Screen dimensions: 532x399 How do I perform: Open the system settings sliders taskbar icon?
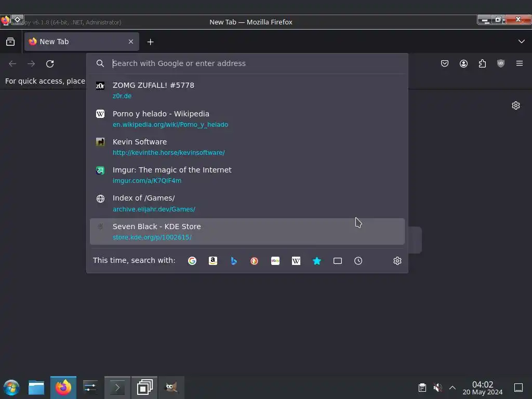[90, 388]
